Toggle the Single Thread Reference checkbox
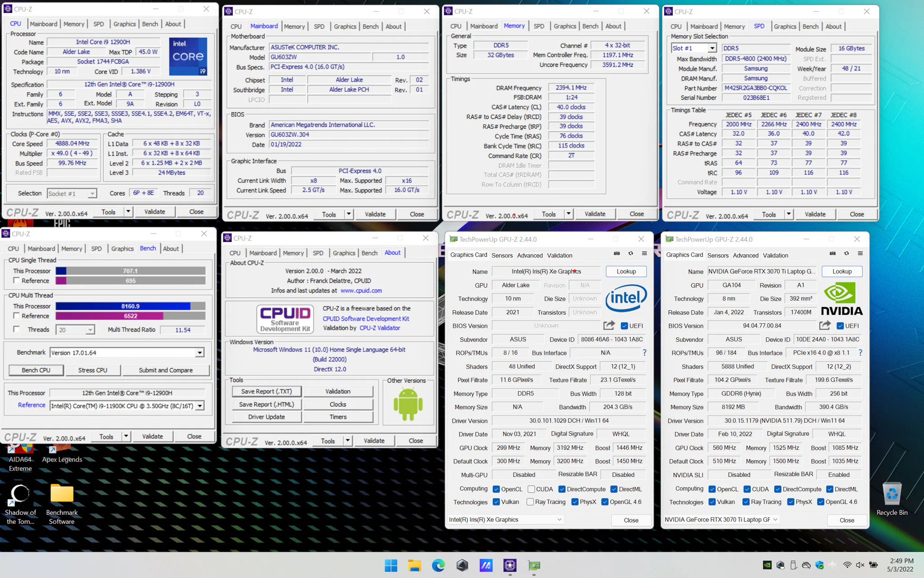The width and height of the screenshot is (924, 578). (x=16, y=280)
